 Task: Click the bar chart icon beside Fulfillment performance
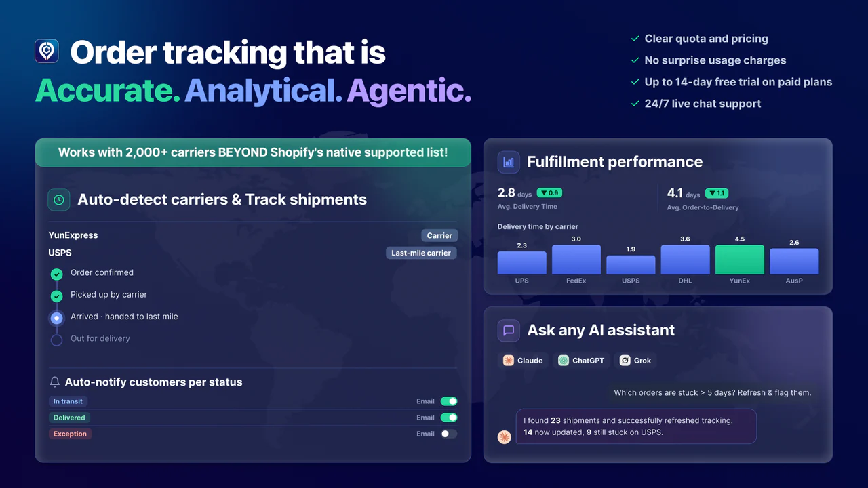(x=509, y=162)
